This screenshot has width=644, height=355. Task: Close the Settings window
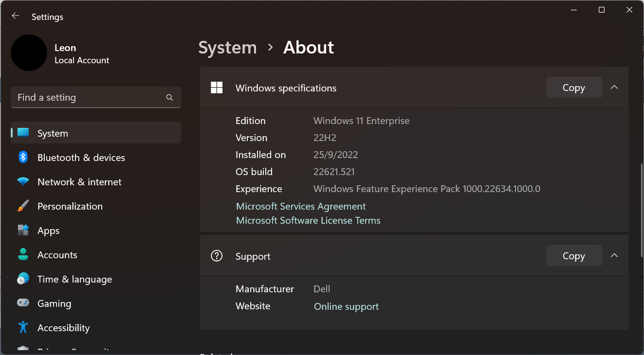pyautogui.click(x=629, y=10)
